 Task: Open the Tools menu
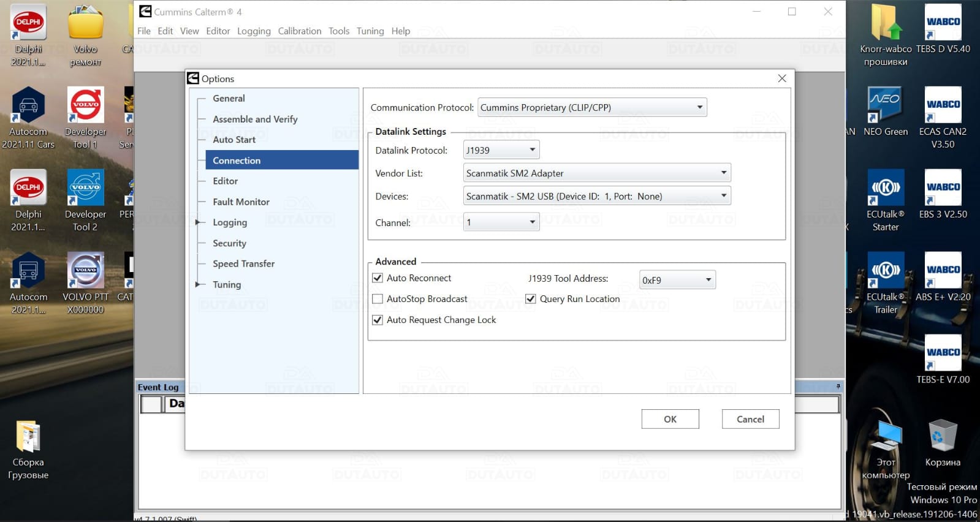pos(338,31)
